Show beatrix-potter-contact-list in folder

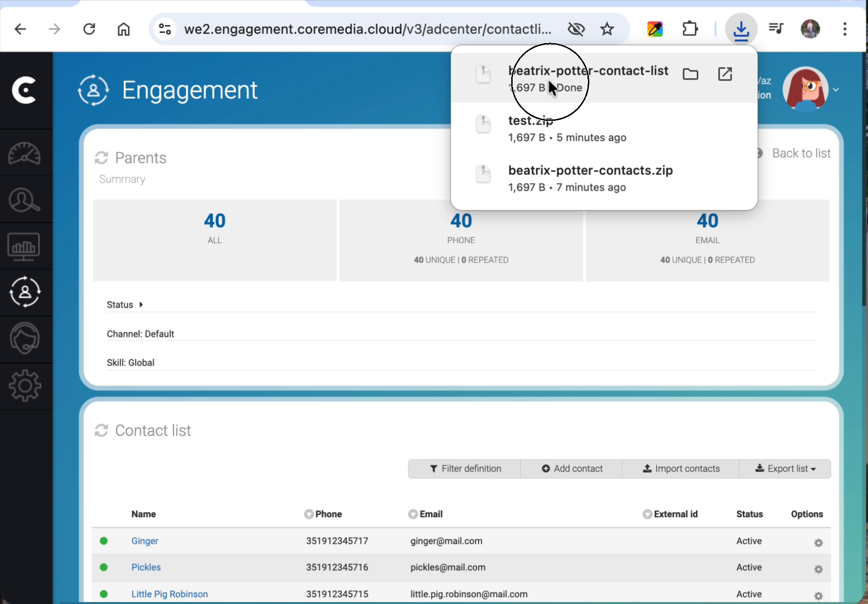tap(691, 74)
